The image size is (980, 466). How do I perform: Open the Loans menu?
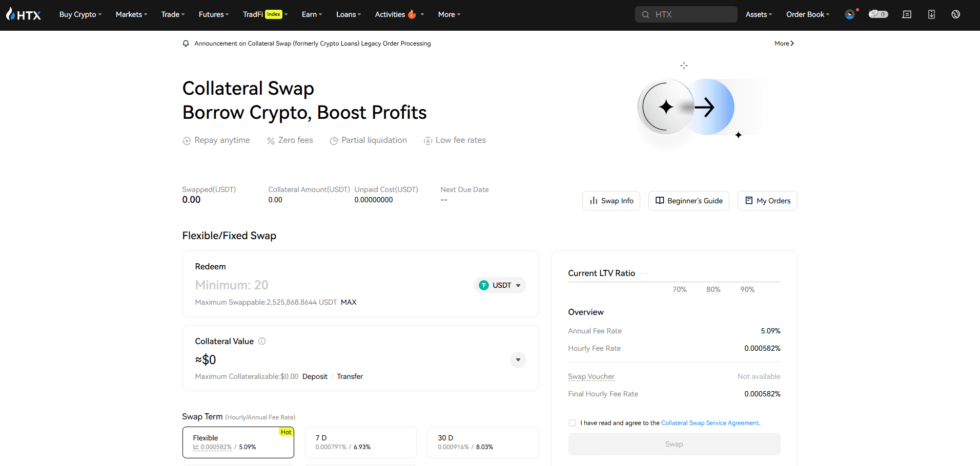(x=349, y=14)
